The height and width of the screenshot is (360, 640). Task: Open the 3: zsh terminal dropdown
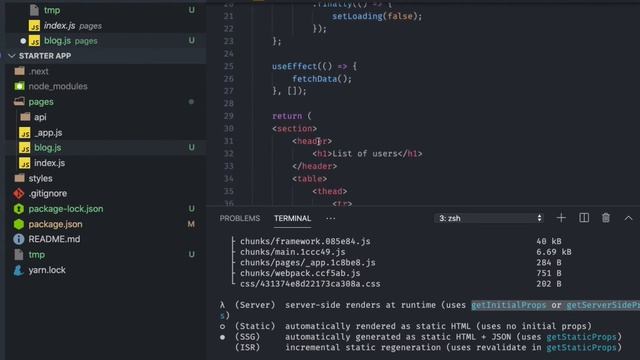(489, 218)
